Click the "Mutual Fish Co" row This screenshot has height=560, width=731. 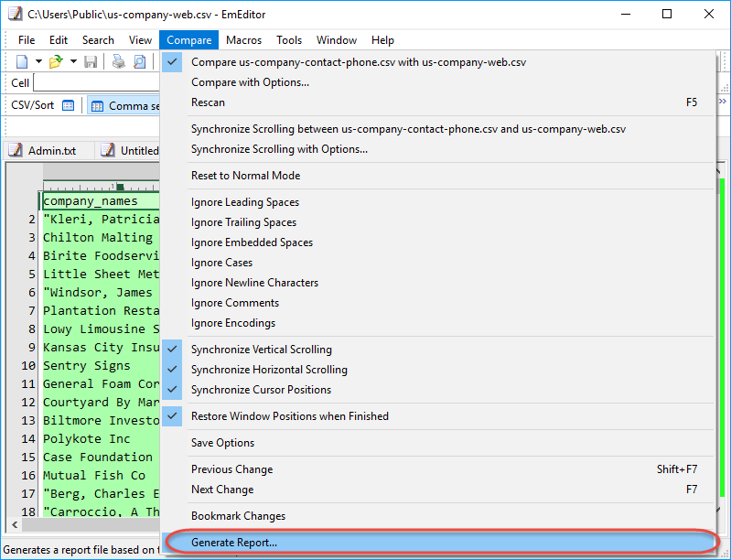[101, 475]
